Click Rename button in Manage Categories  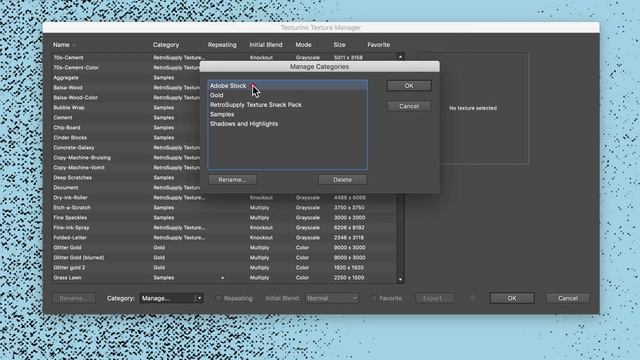coord(232,180)
